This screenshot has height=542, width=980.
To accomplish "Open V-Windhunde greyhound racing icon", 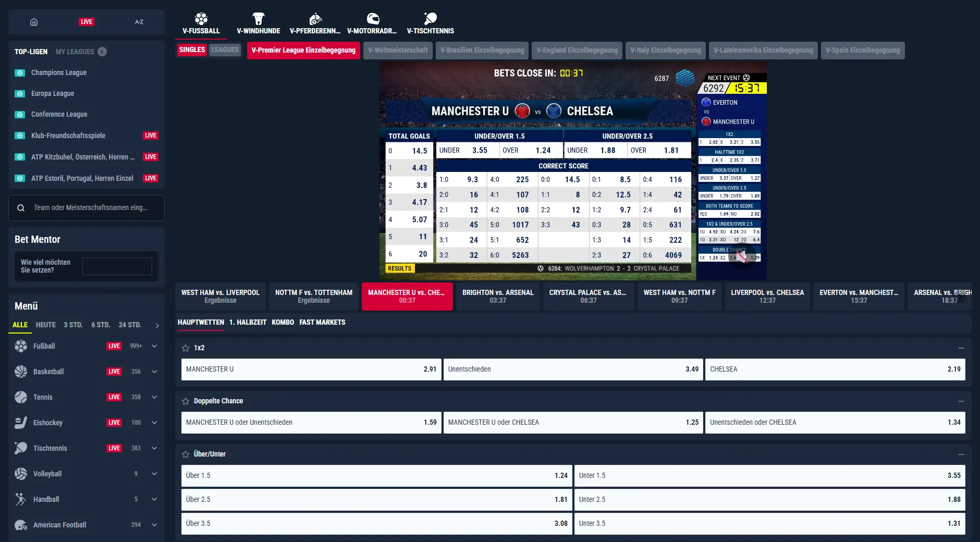I will pos(259,19).
